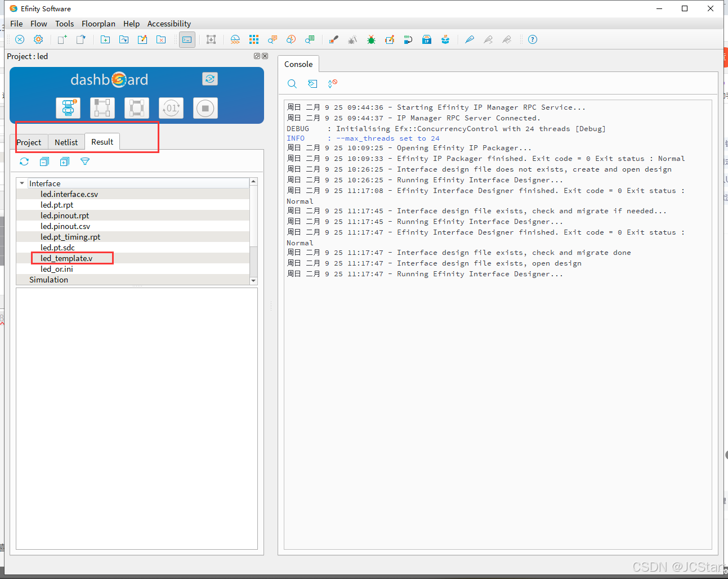Open the Floorplan menu
The height and width of the screenshot is (579, 728).
pos(99,24)
